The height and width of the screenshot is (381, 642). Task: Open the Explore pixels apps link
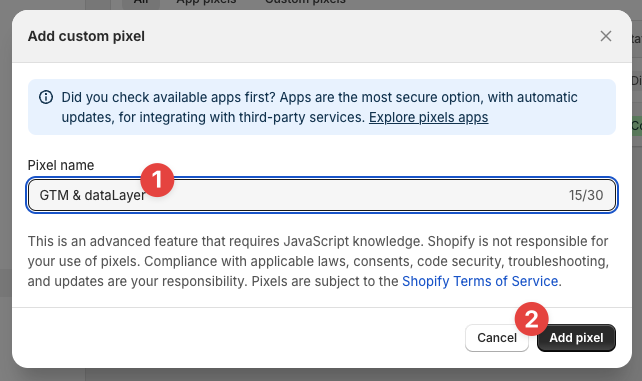(x=428, y=117)
